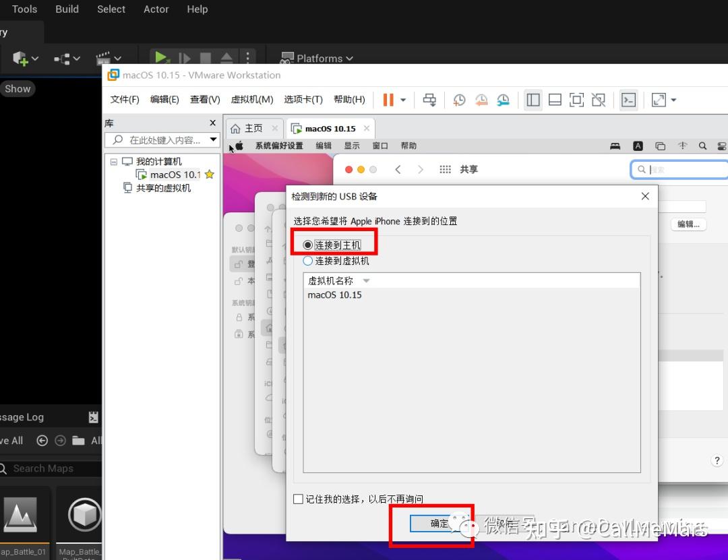Image resolution: width=728 pixels, height=560 pixels.
Task: Open the Platforms dropdown
Action: (x=317, y=59)
